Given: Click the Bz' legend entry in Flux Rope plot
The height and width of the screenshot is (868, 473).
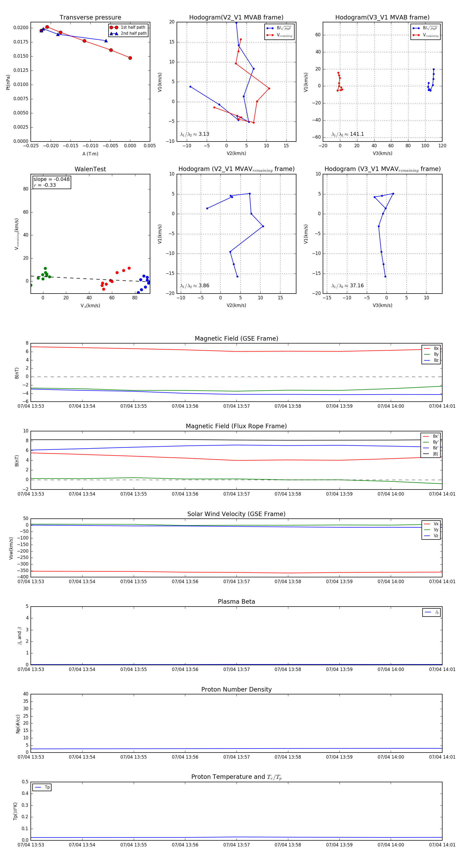Looking at the screenshot, I should pos(431,448).
